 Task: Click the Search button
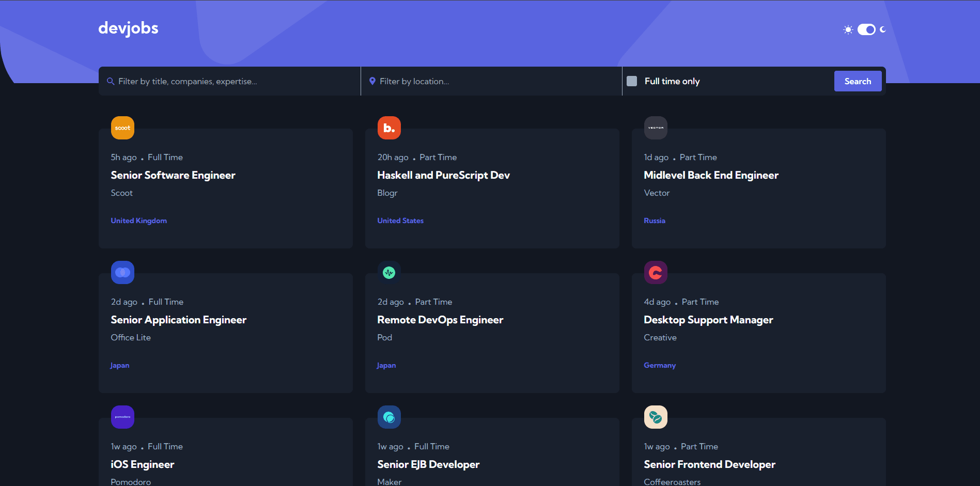coord(858,81)
